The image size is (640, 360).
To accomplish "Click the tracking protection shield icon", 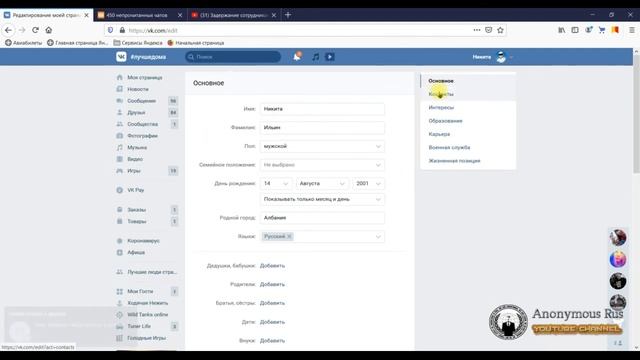I will click(110, 30).
